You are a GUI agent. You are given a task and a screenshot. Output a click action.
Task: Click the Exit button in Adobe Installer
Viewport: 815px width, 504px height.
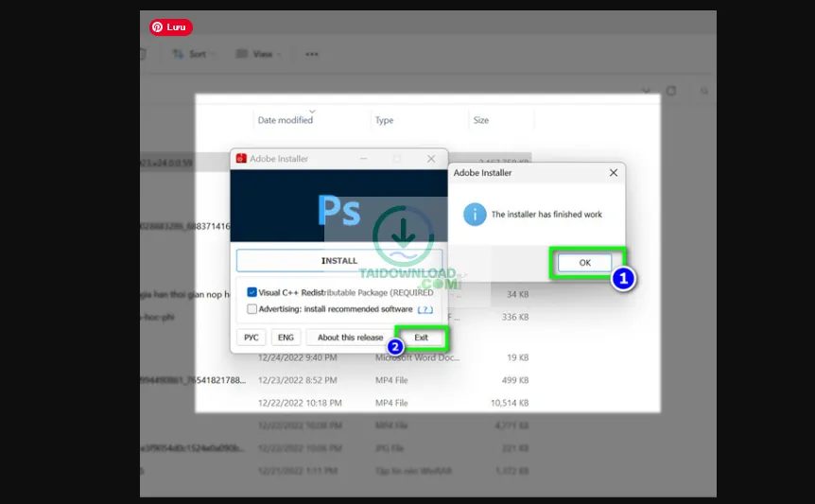tap(421, 338)
